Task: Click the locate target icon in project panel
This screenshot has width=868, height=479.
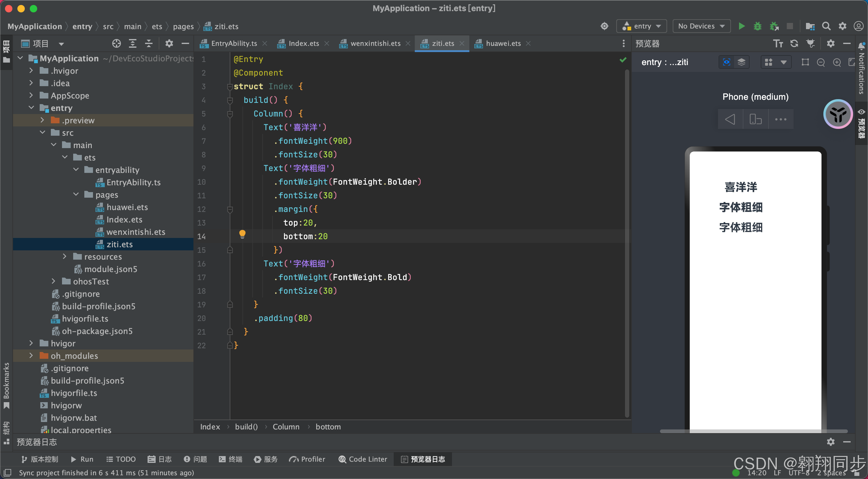Action: click(116, 43)
